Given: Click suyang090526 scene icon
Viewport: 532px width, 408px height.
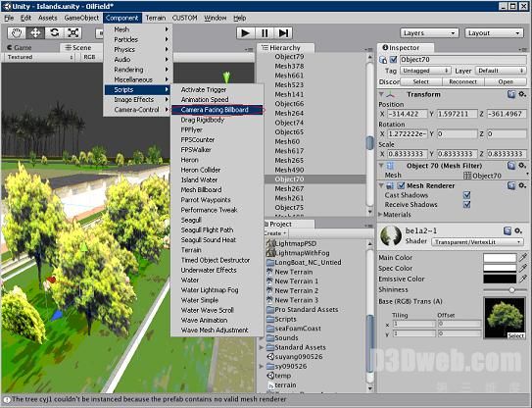Looking at the screenshot, I should tap(270, 357).
